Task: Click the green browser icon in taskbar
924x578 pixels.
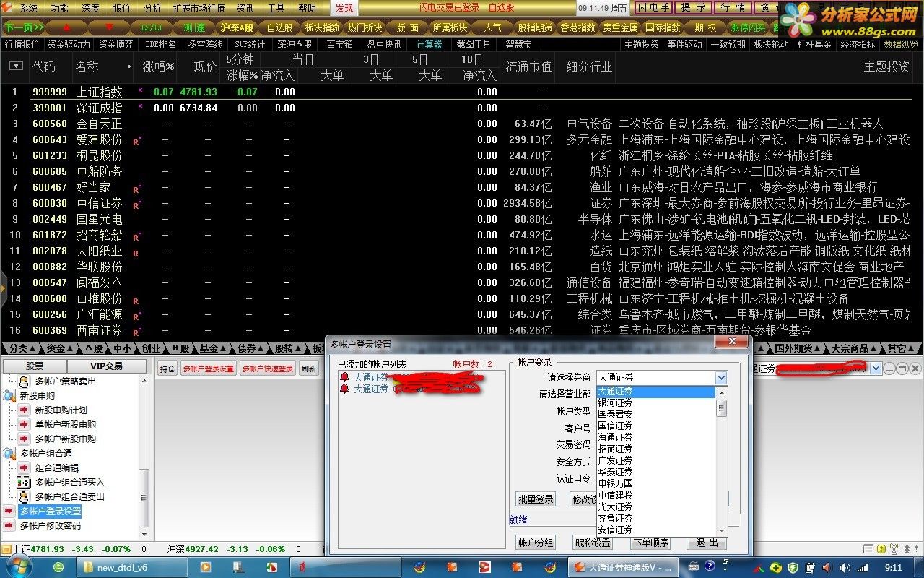Action: coord(58,567)
